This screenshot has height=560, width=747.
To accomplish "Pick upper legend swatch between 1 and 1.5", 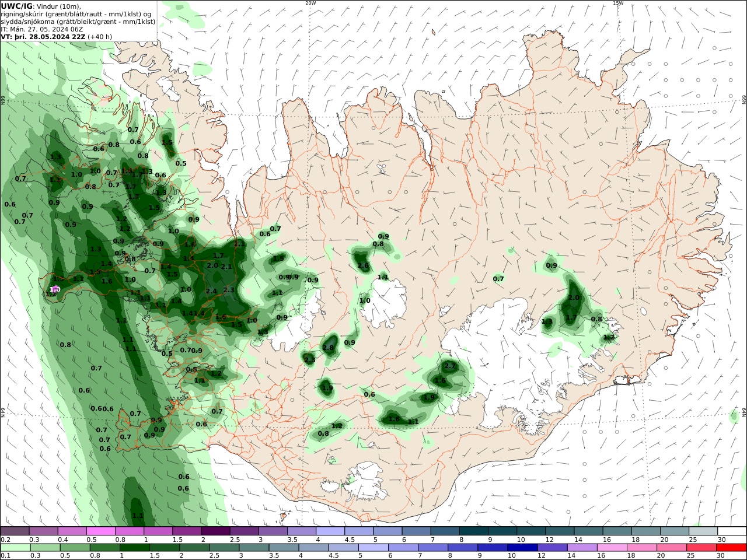I will pyautogui.click(x=158, y=531).
